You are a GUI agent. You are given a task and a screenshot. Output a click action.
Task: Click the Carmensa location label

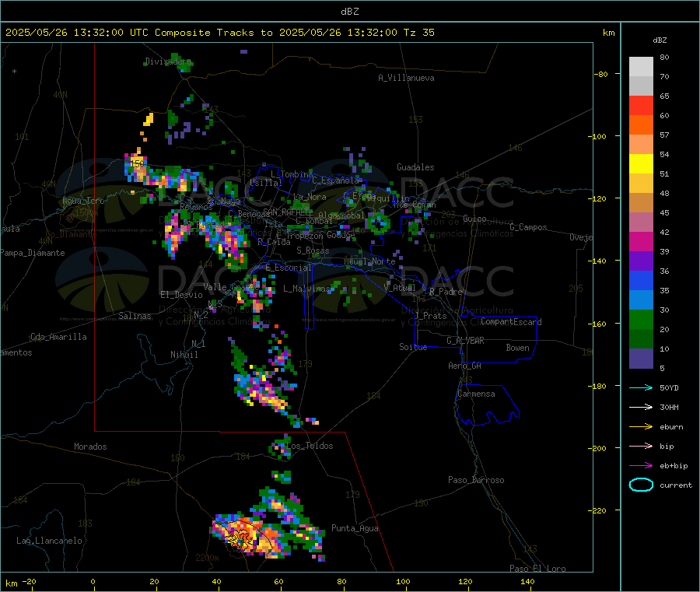476,394
